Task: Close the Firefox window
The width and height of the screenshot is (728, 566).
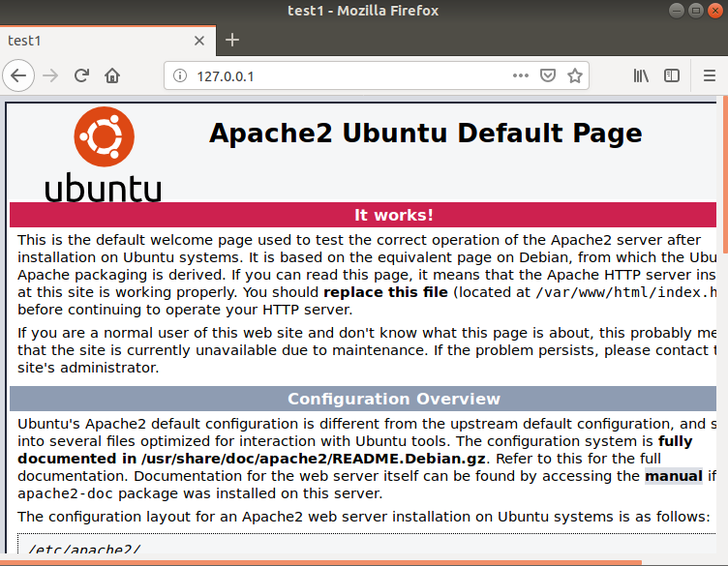Action: tap(715, 11)
